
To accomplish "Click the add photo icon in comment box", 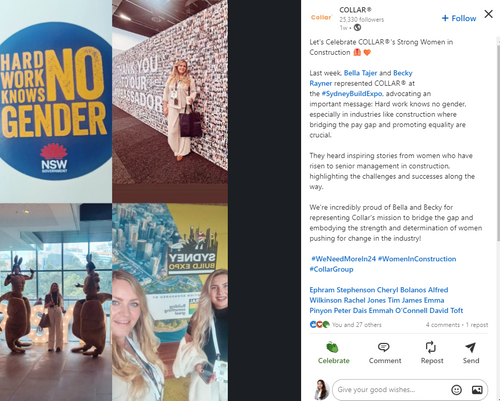I will click(x=477, y=389).
